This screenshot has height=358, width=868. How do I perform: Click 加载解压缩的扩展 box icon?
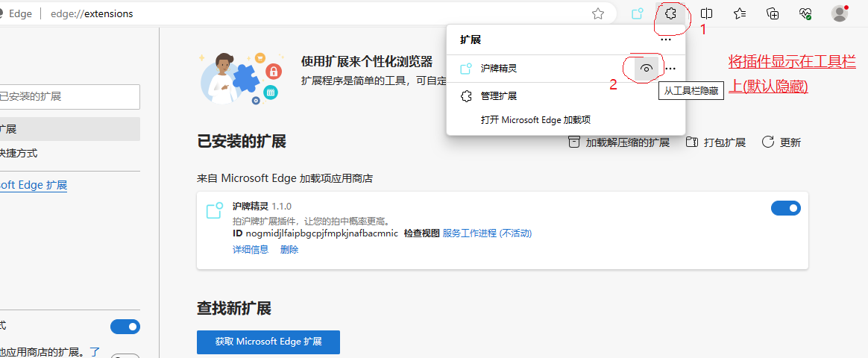pyautogui.click(x=575, y=142)
